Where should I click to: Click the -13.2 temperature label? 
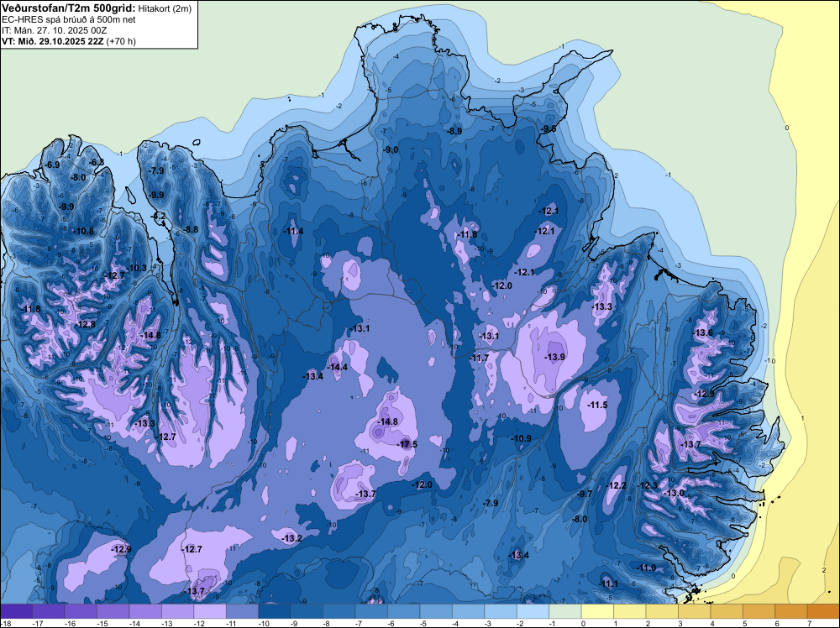[x=292, y=538]
